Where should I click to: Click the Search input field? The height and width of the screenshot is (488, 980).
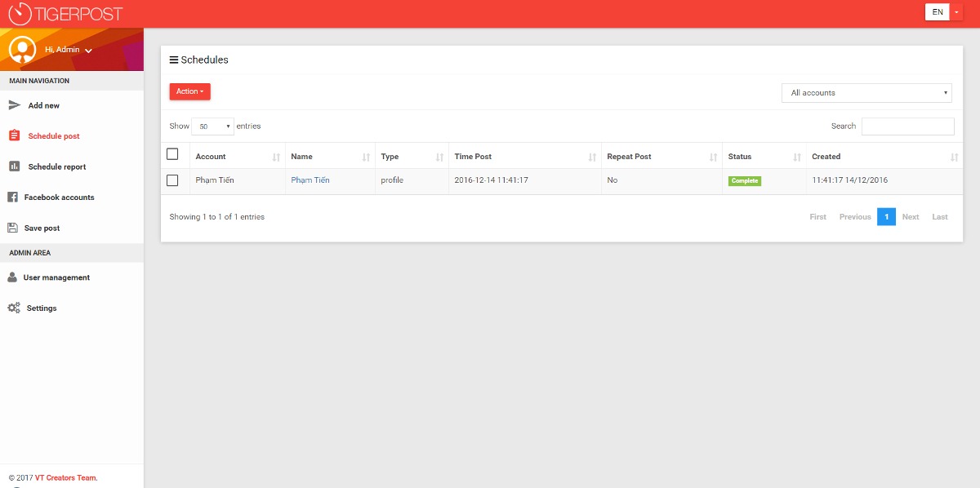point(907,126)
